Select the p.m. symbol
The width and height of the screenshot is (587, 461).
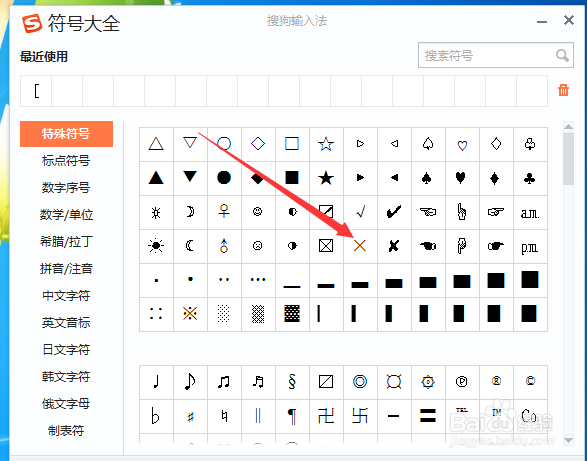(x=530, y=246)
